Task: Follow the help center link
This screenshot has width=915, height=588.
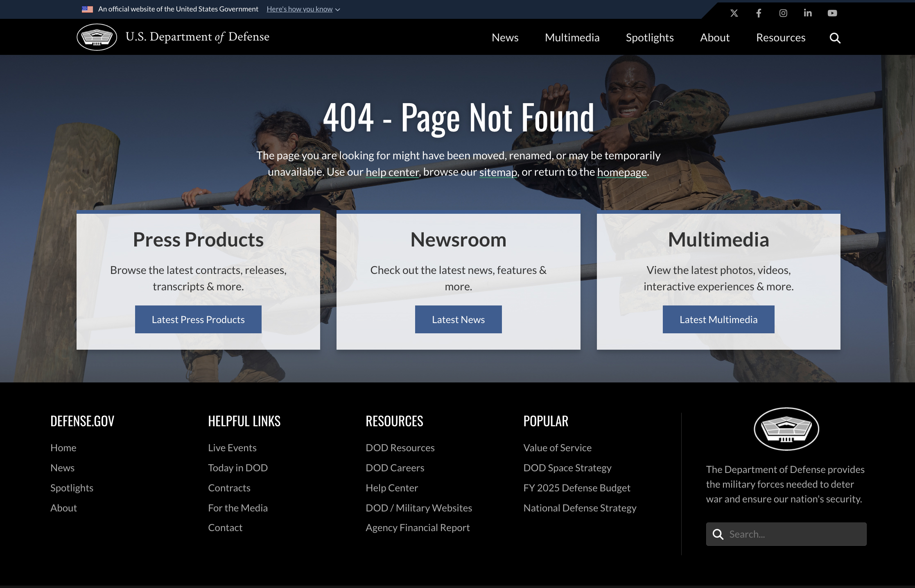Action: (392, 172)
